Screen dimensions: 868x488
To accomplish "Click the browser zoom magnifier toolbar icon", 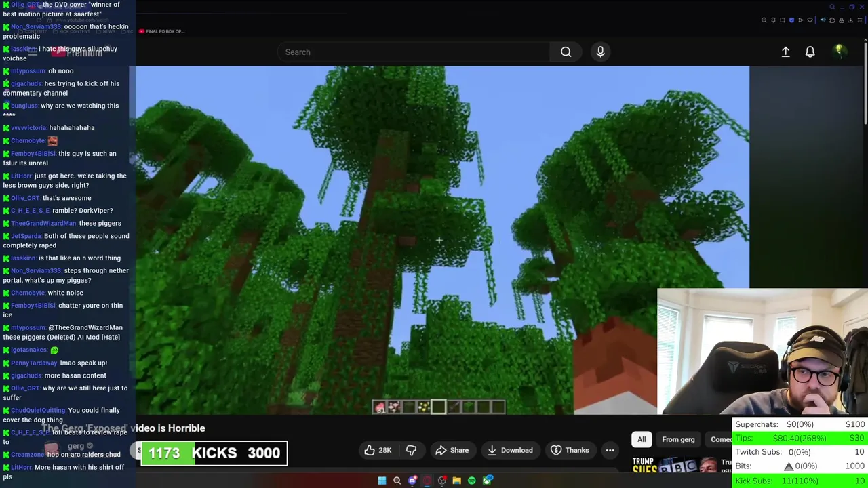I will click(764, 20).
